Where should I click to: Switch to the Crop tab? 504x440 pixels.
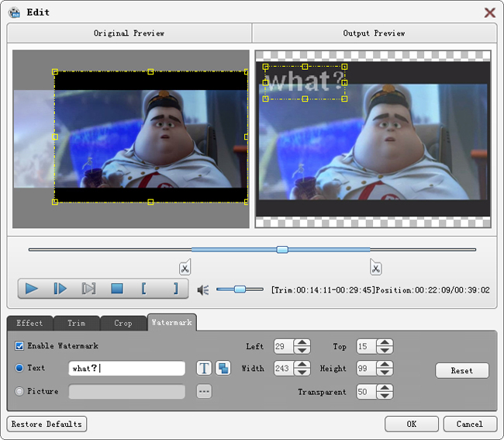point(123,323)
